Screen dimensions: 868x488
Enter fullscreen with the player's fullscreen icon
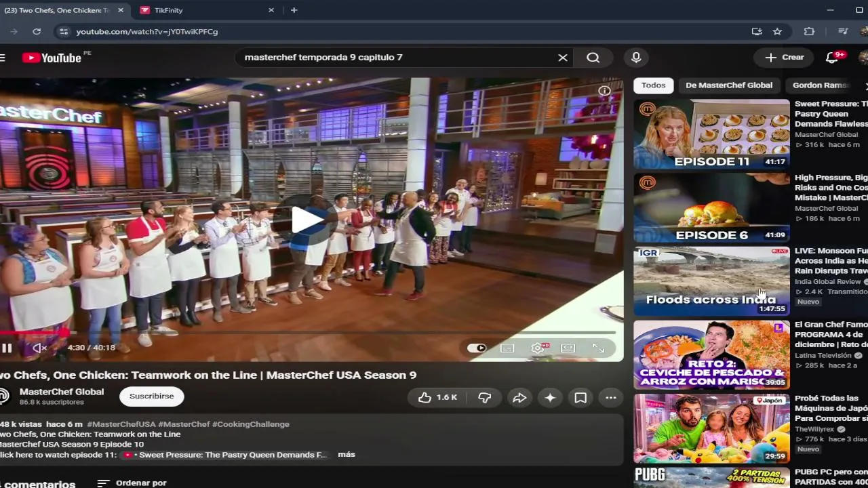coord(598,348)
